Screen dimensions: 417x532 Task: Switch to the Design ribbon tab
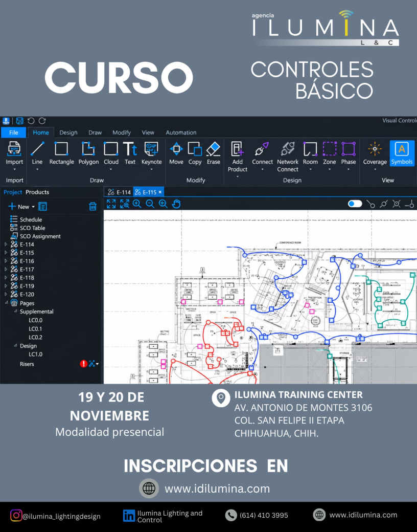pos(68,132)
